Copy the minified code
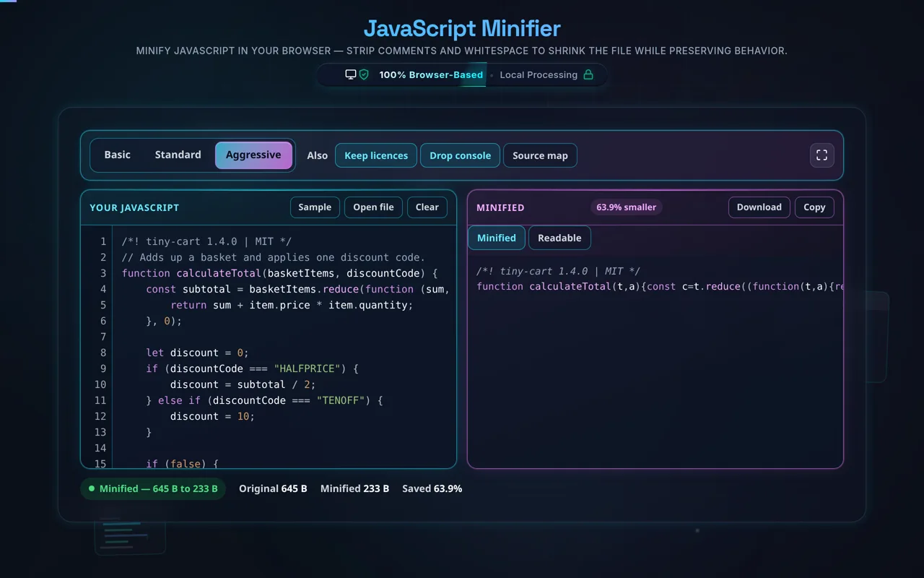924x578 pixels. pos(814,207)
